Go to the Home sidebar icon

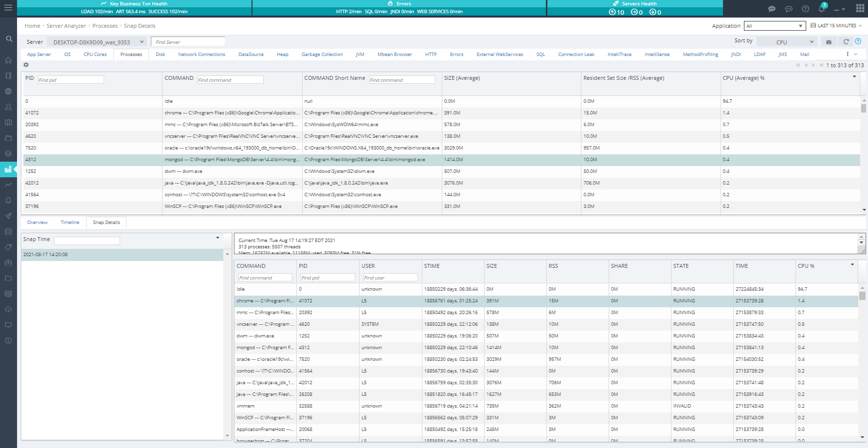(x=8, y=60)
